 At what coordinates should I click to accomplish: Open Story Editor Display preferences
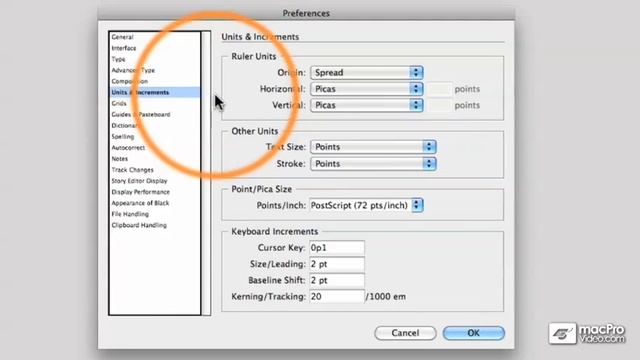(x=155, y=180)
